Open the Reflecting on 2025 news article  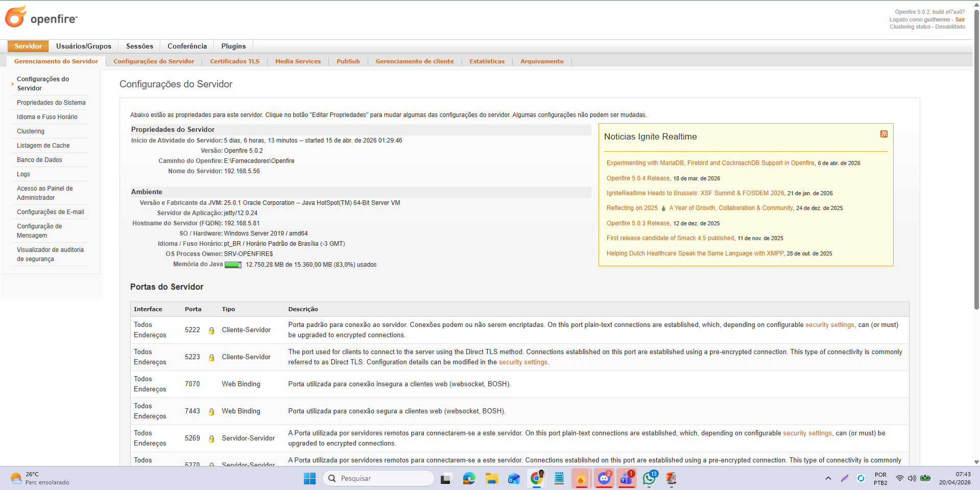coord(700,208)
